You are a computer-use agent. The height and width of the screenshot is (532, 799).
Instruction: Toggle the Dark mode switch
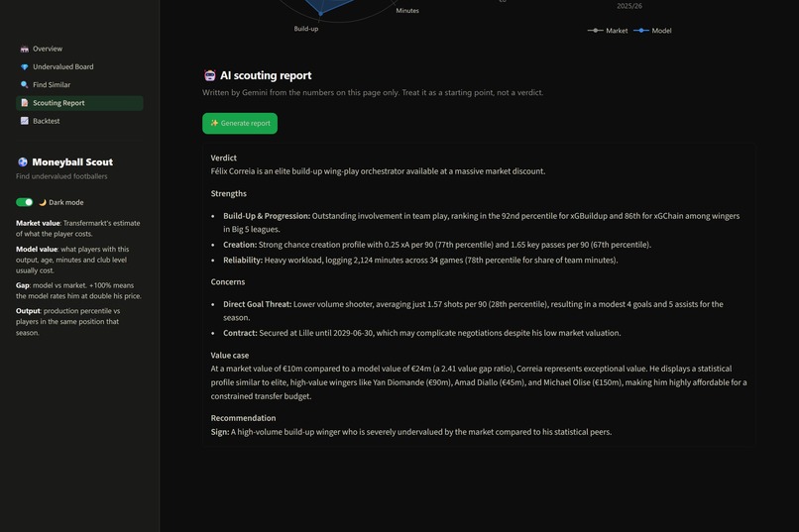tap(25, 202)
